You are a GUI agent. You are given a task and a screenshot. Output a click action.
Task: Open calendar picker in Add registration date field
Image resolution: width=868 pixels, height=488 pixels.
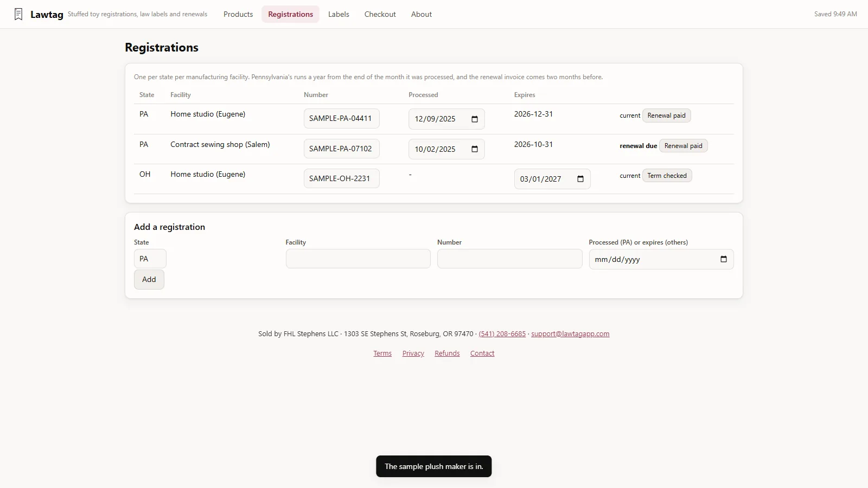click(x=724, y=259)
